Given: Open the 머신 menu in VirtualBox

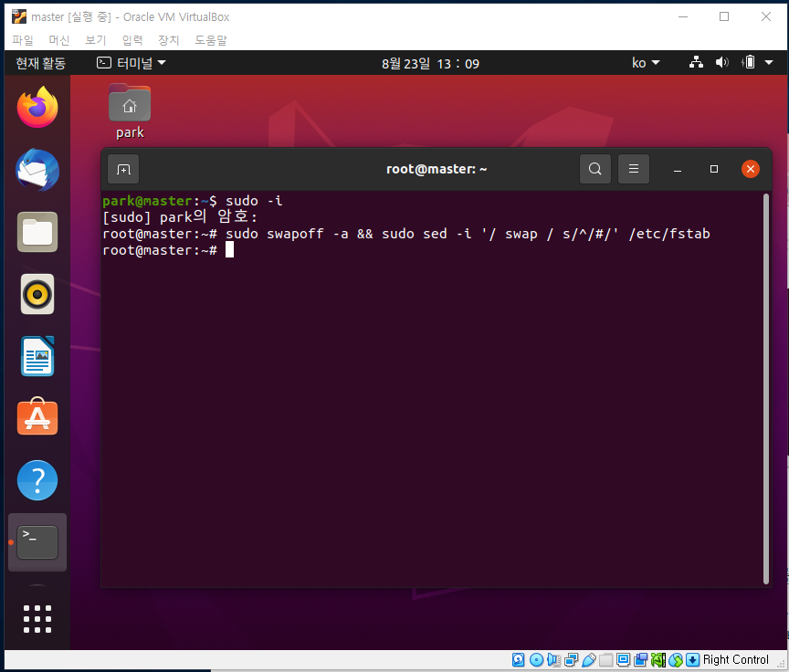Looking at the screenshot, I should pos(58,40).
